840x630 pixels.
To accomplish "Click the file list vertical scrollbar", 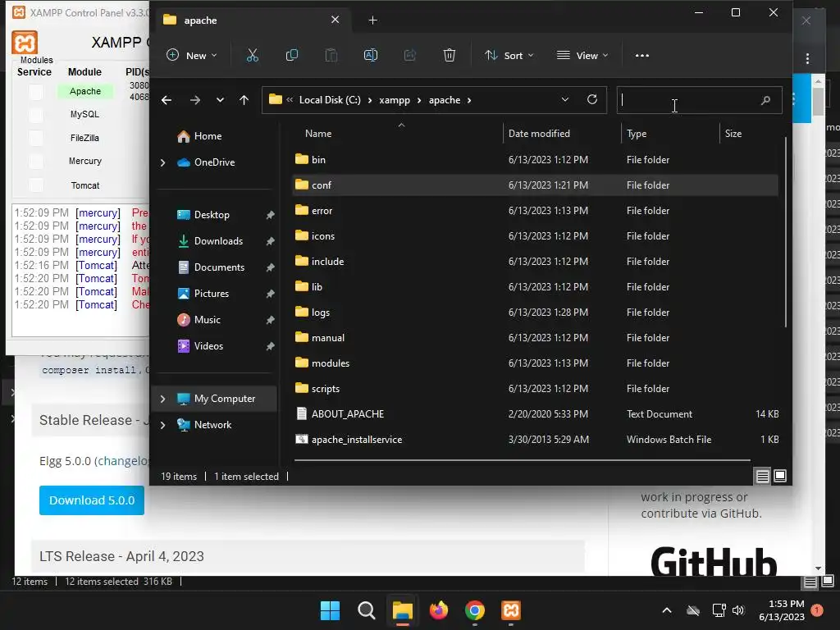I will 785,231.
